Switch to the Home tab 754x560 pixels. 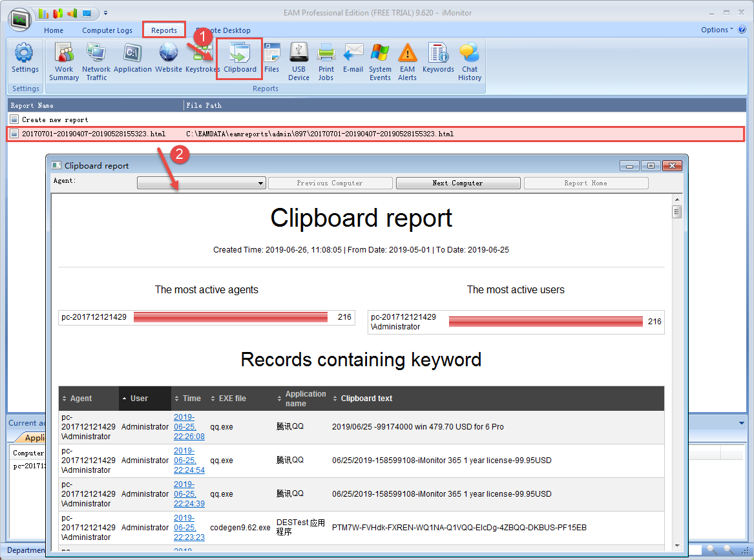coord(54,30)
